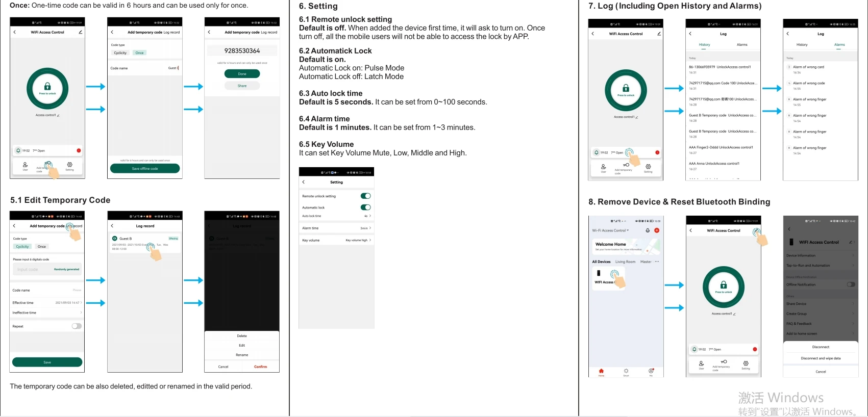
Task: Tap microphone icon on section 8 home screen
Action: 648,230
